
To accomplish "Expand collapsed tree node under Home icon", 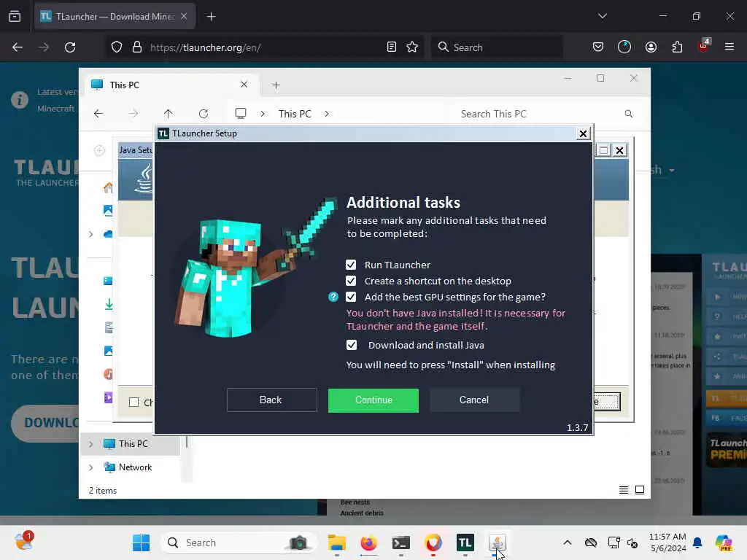I will point(90,234).
